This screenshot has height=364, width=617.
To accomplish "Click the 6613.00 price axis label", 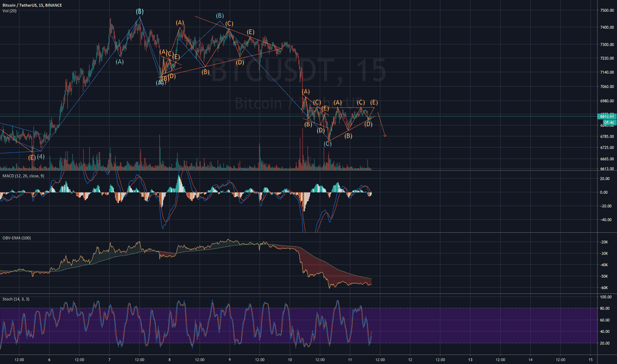I will coord(606,169).
